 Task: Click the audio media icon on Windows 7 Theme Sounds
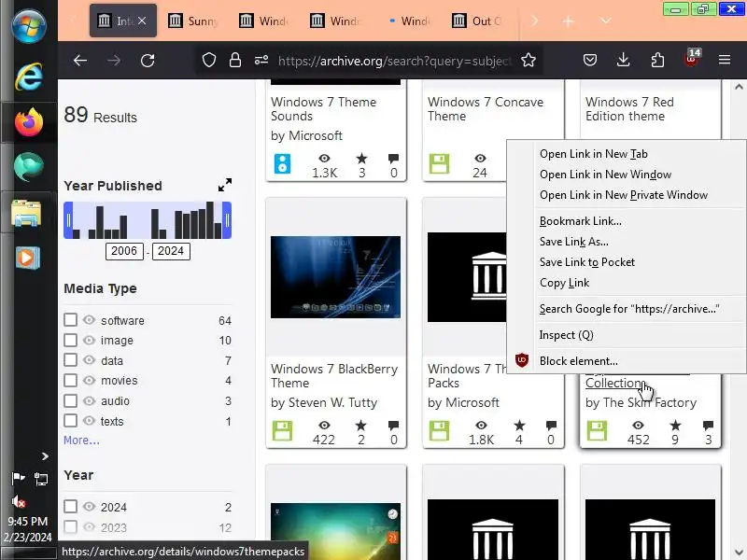pos(283,164)
